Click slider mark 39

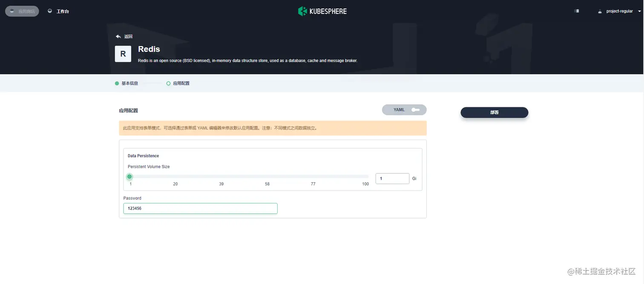point(221,184)
